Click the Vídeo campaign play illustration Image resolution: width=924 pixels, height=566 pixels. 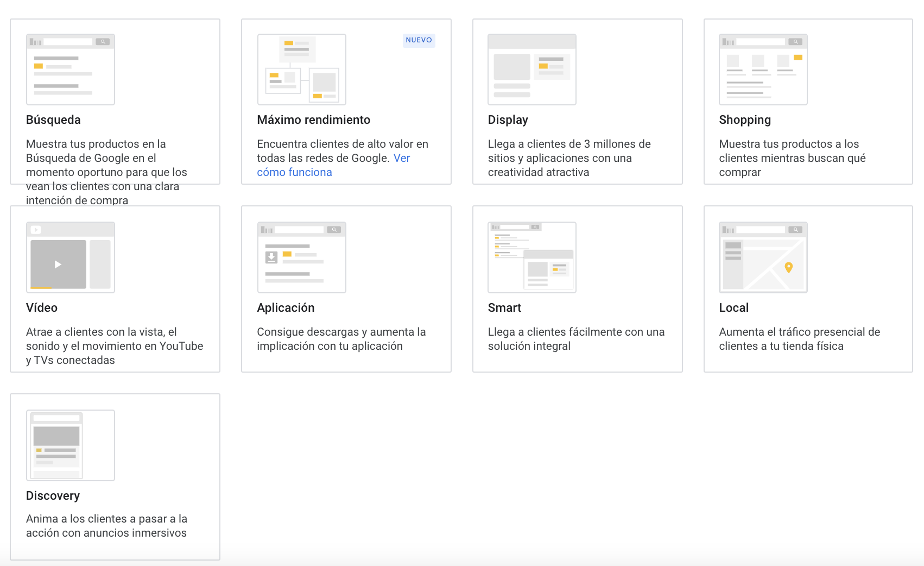[x=71, y=257]
